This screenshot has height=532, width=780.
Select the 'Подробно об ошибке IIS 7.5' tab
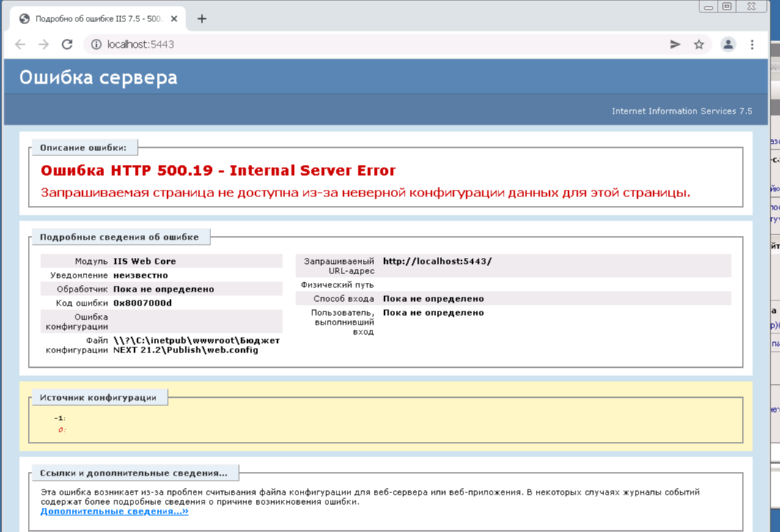98,19
